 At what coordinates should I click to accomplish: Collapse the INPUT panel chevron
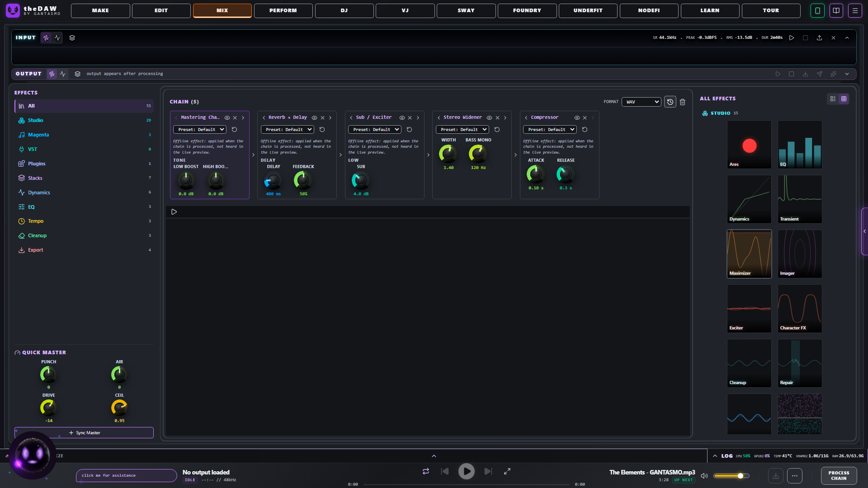pos(847,38)
